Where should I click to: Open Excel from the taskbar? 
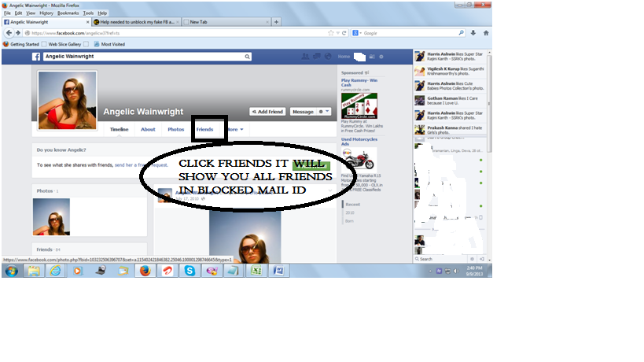(x=256, y=271)
